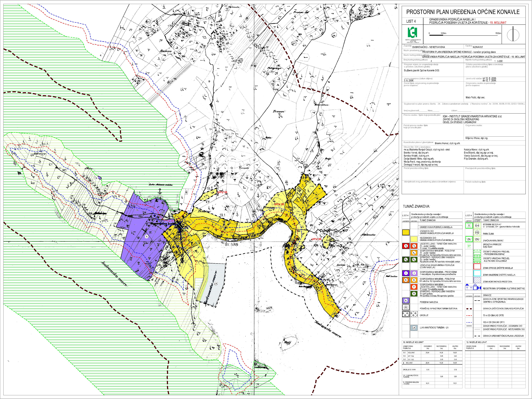This screenshot has width=532, height=399.
Task: Click the 'Skolj' islet label
Action: pos(288,342)
